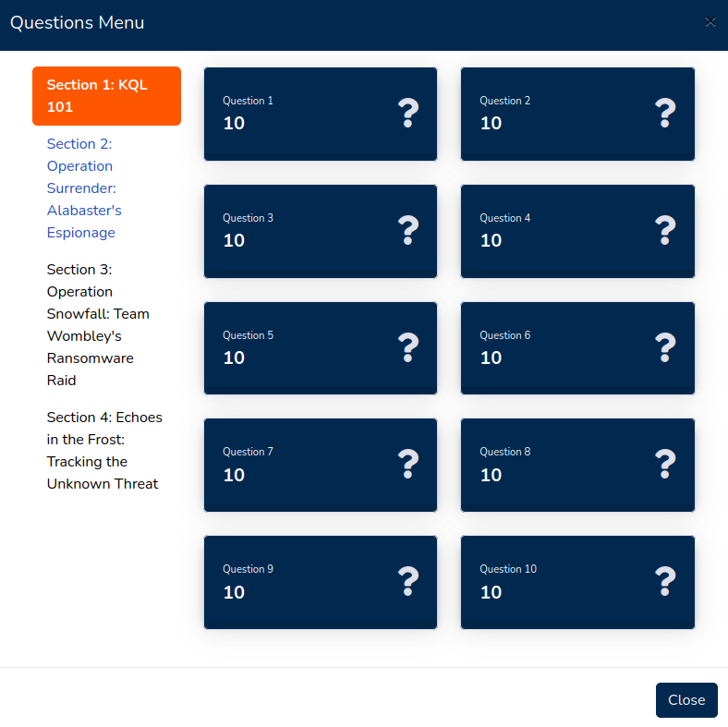
Task: Open the Question 6 card label
Action: (504, 335)
